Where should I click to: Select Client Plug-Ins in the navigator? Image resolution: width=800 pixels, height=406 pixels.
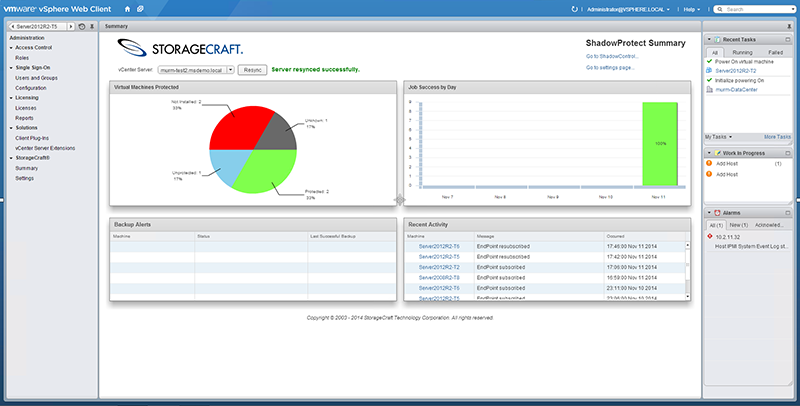click(x=32, y=138)
